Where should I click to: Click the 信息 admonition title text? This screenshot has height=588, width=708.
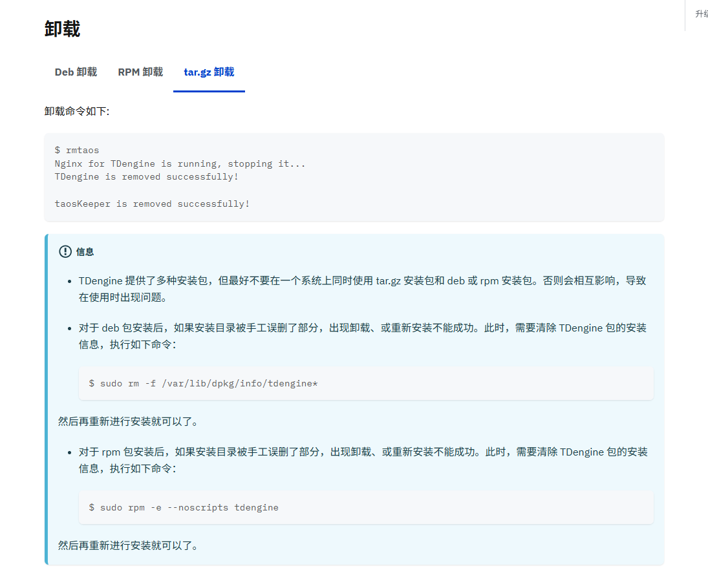pos(85,252)
